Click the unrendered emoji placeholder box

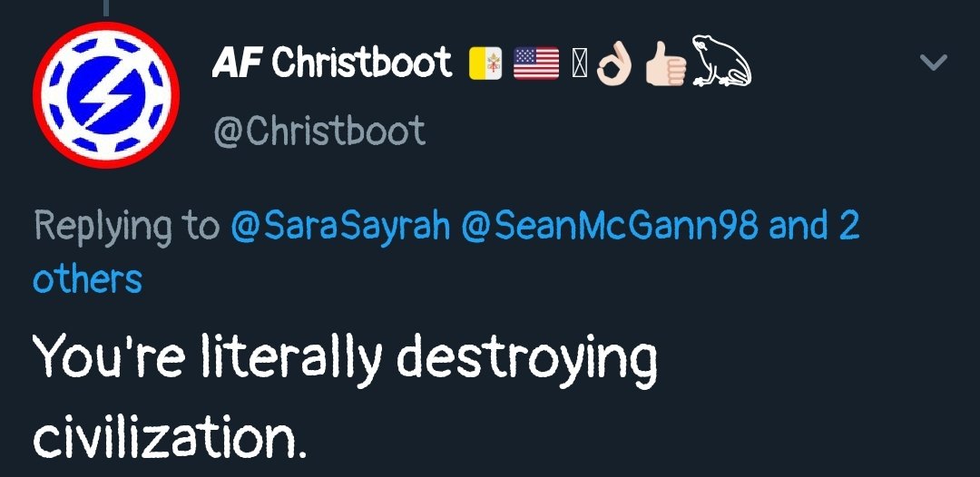point(579,64)
